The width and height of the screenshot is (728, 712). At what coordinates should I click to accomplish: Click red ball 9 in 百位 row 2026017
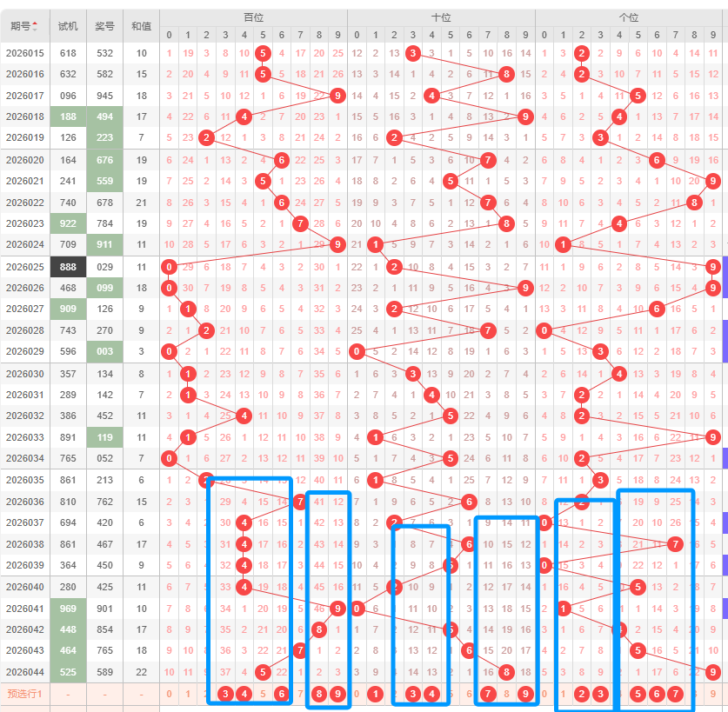click(x=337, y=96)
